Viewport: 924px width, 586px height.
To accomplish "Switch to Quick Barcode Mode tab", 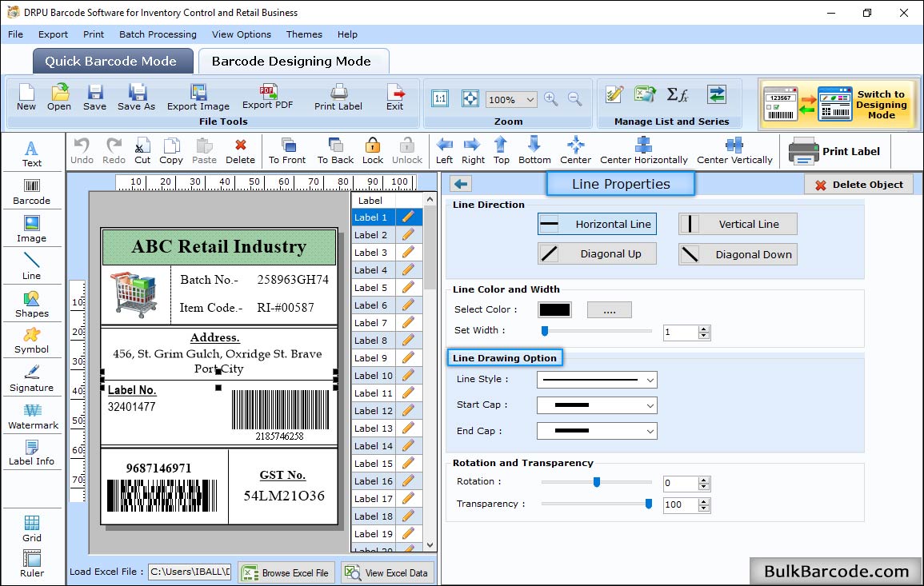I will pyautogui.click(x=113, y=62).
